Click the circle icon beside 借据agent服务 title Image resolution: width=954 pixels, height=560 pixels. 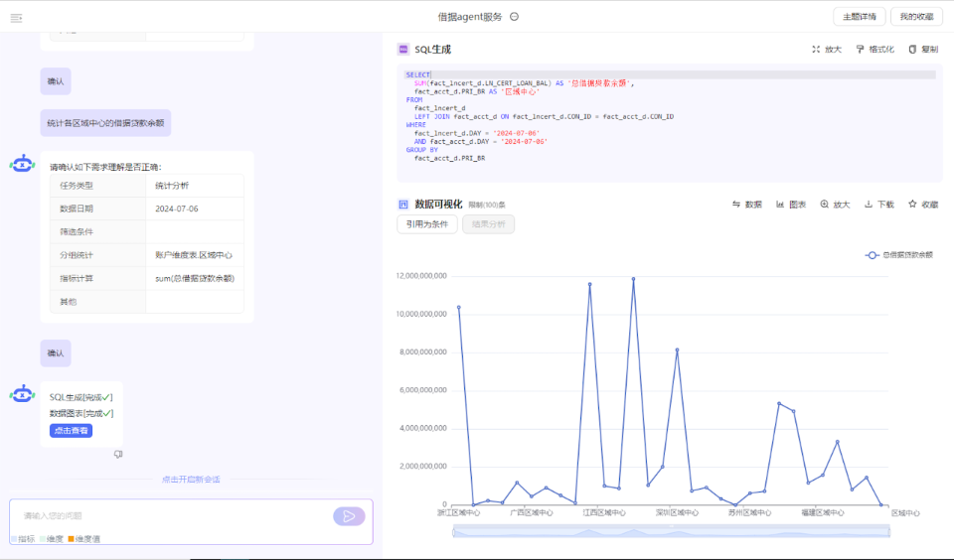(514, 17)
